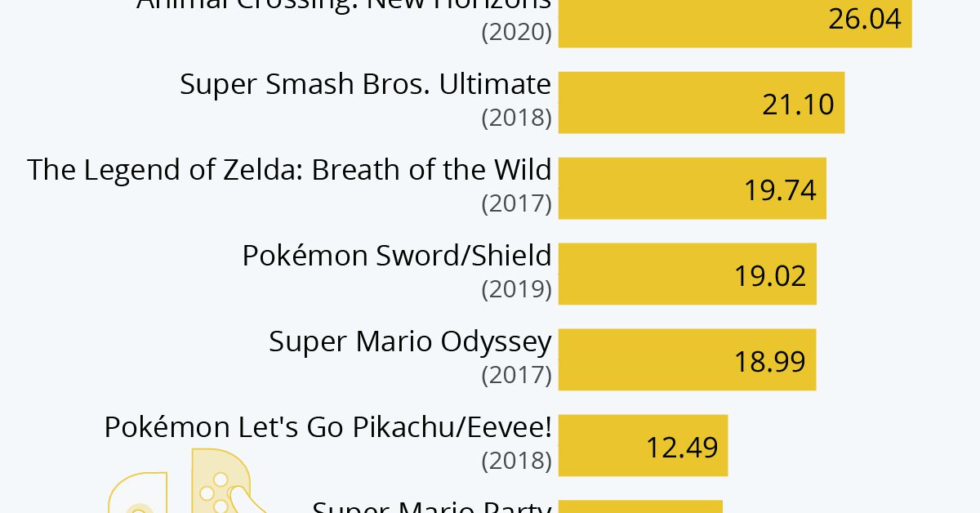980x513 pixels.
Task: Click the (2018) year under Super Smash Bros.
Action: [x=517, y=118]
